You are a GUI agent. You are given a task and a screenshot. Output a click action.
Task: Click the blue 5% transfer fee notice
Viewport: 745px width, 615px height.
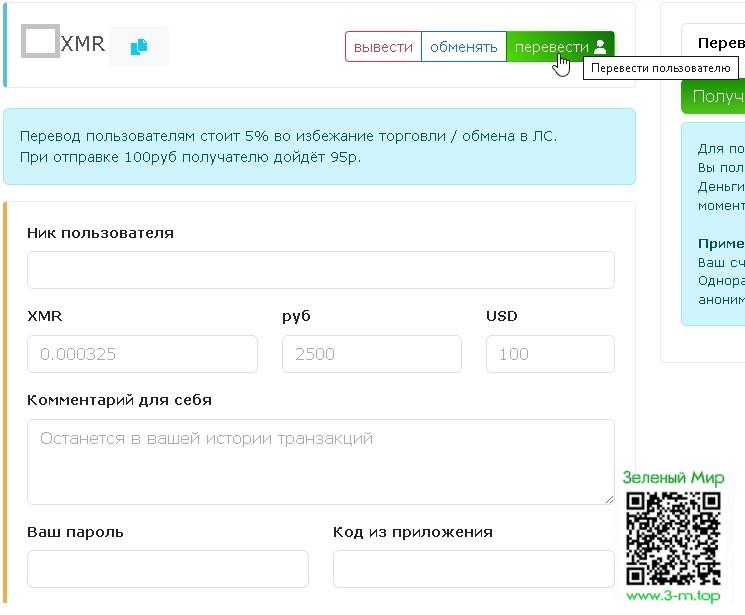[319, 146]
